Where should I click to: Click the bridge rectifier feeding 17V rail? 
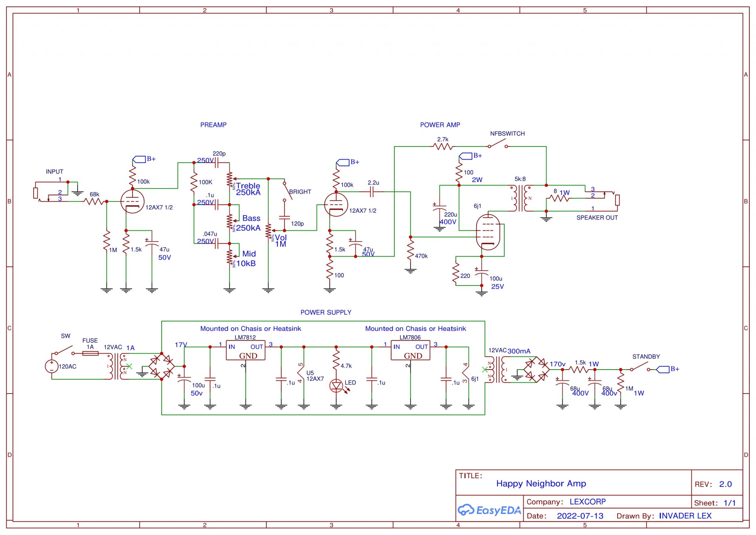(x=162, y=366)
